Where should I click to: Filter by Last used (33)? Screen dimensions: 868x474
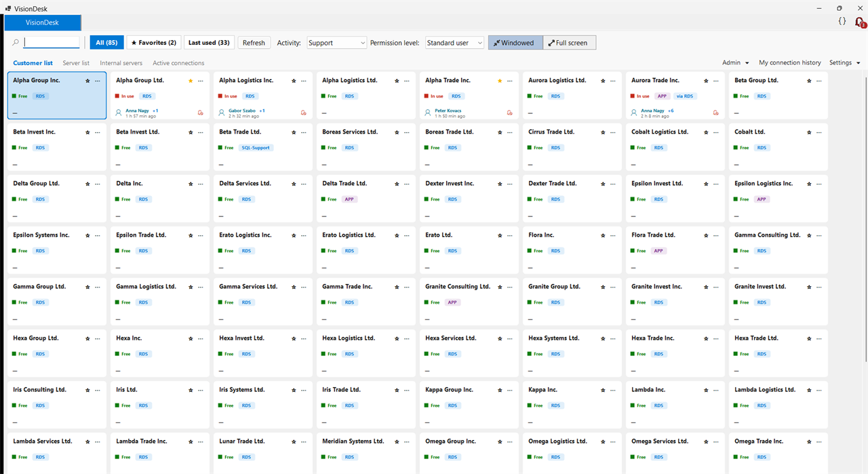[209, 43]
